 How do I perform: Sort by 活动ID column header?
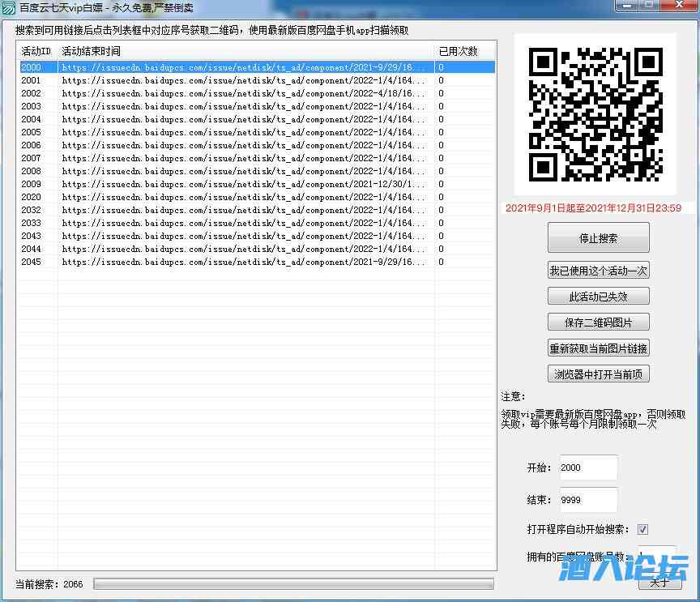(x=36, y=51)
